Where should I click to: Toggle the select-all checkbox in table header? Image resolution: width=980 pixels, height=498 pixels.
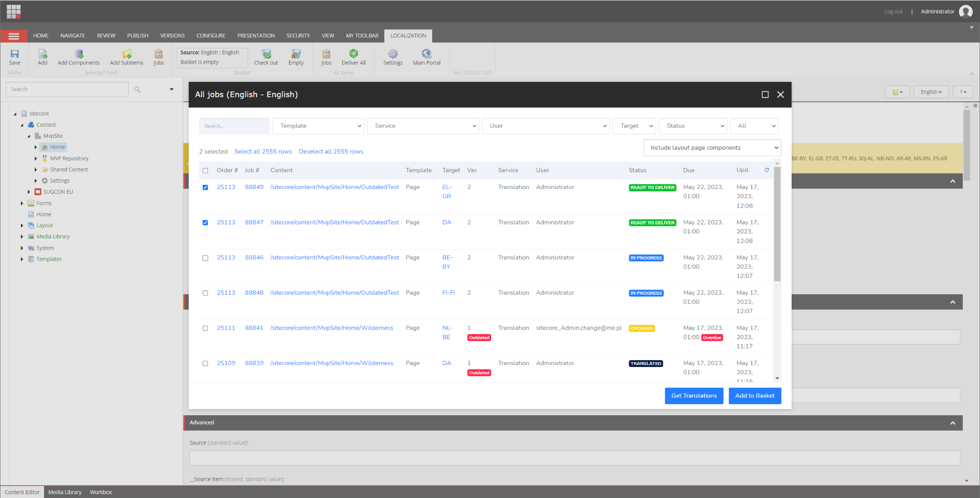point(205,170)
